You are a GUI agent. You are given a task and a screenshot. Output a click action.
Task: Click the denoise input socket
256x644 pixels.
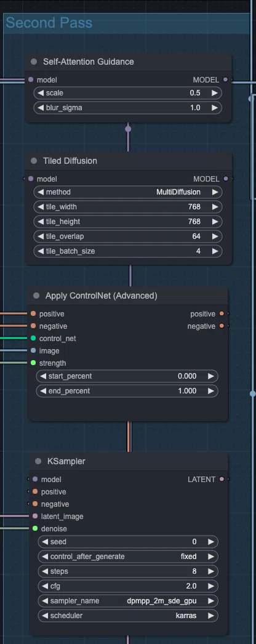(x=35, y=529)
